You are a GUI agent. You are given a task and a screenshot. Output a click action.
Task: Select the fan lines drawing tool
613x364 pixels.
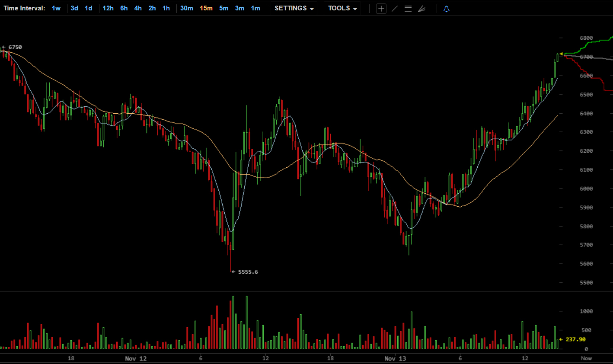421,9
